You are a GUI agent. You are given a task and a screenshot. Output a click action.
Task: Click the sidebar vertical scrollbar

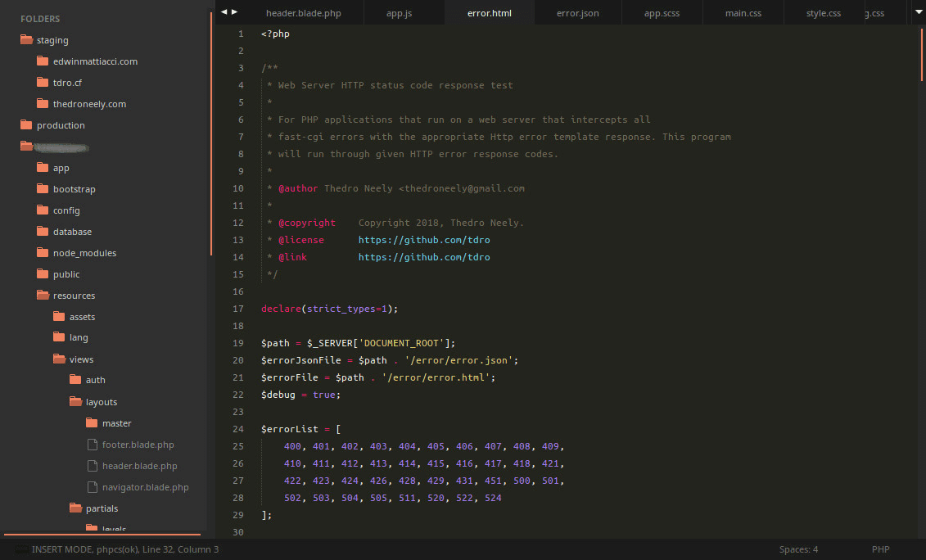point(211,133)
